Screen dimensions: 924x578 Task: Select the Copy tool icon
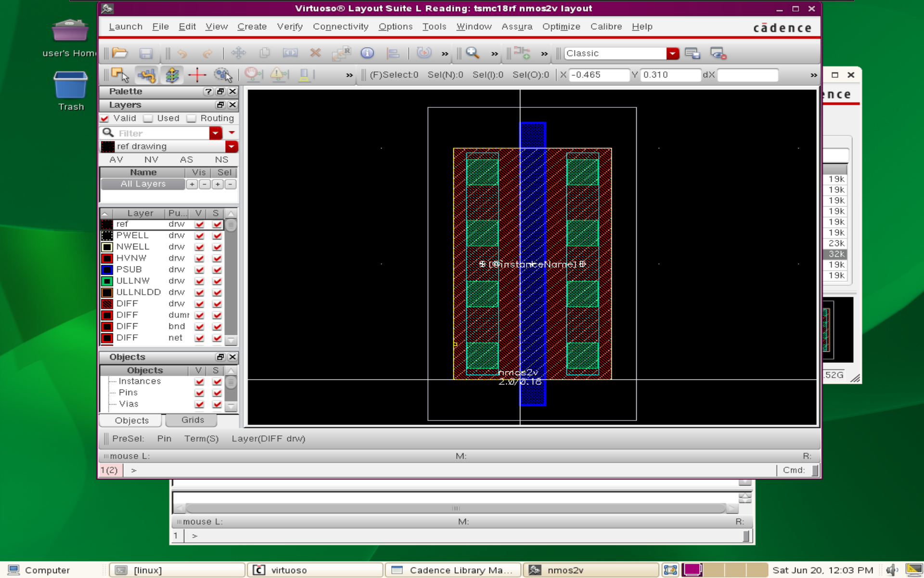point(264,53)
